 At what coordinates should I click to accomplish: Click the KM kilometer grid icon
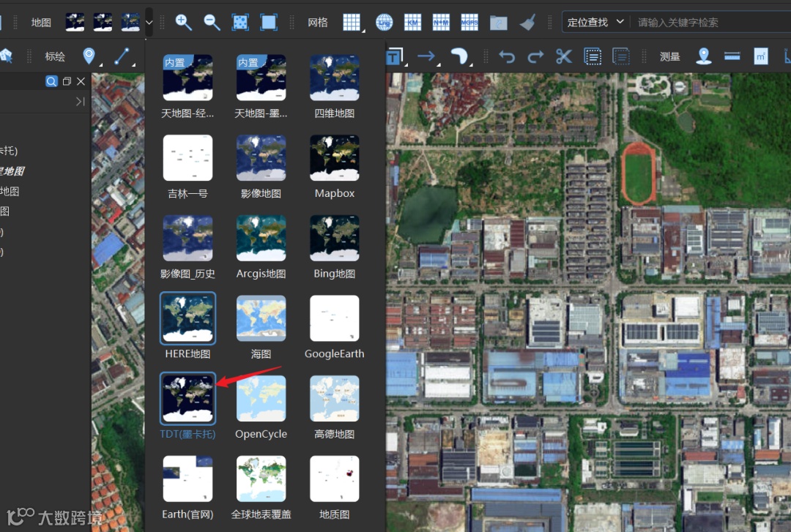coord(413,22)
